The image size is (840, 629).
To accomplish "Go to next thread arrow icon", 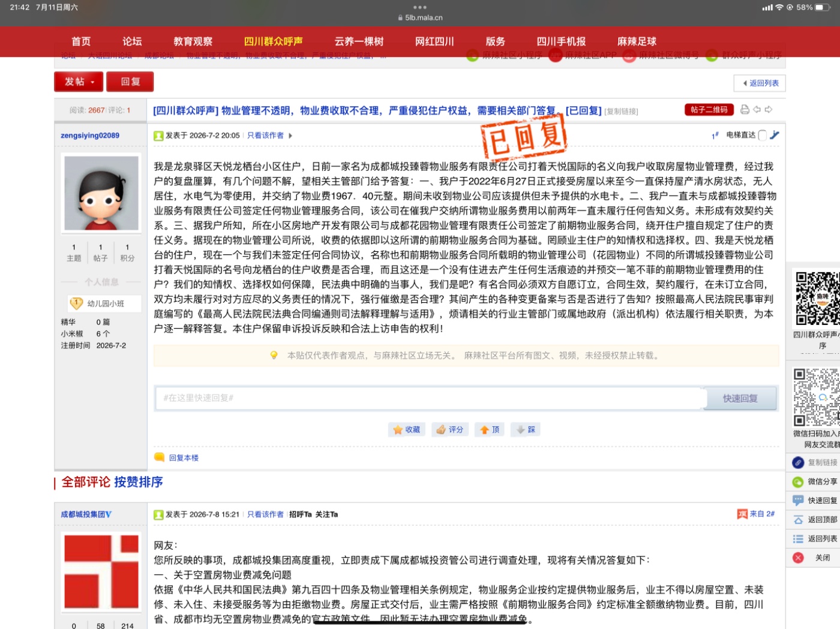I will coord(769,110).
